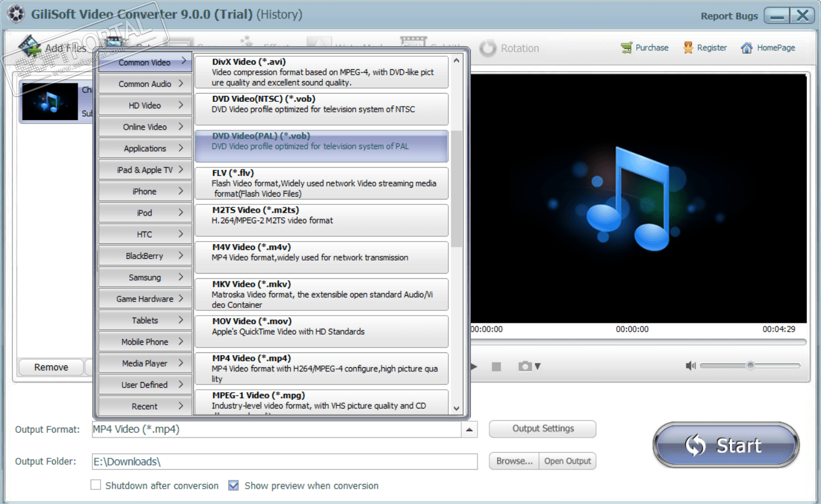Open the Common Audio category
The image size is (821, 504).
145,84
